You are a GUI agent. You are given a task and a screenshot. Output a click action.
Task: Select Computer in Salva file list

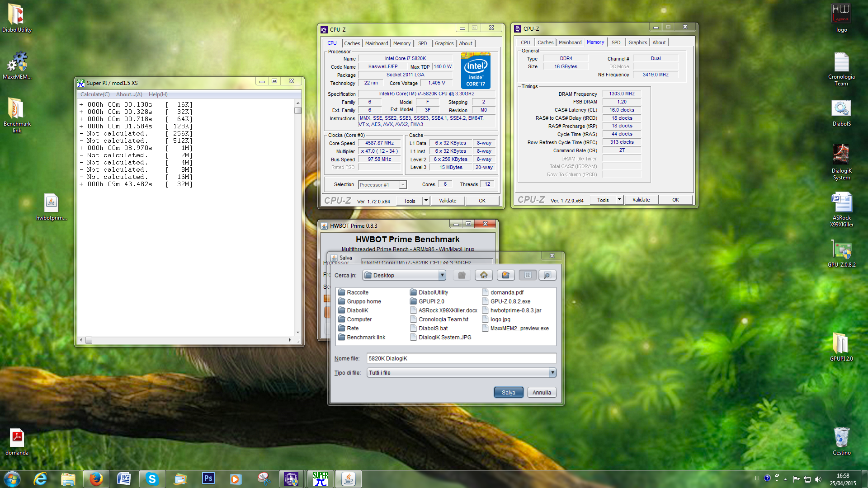point(355,319)
